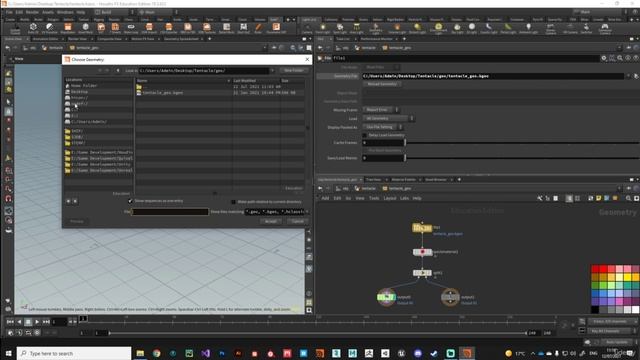Click the New Folder button
Image resolution: width=640 pixels, height=360 pixels.
[293, 71]
